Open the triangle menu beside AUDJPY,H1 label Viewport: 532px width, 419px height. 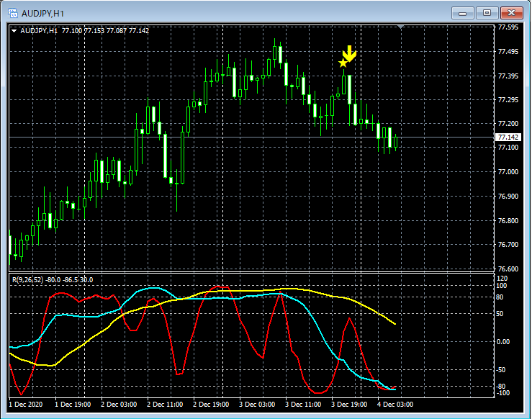[14, 31]
